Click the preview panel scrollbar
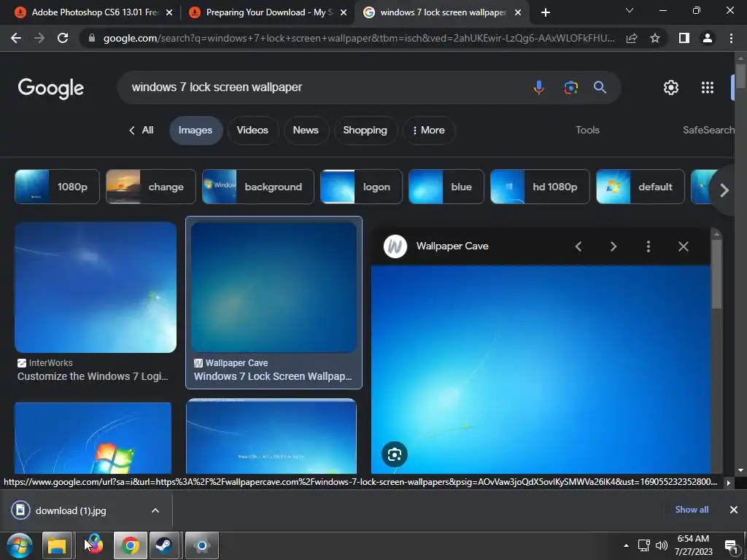 [716, 274]
